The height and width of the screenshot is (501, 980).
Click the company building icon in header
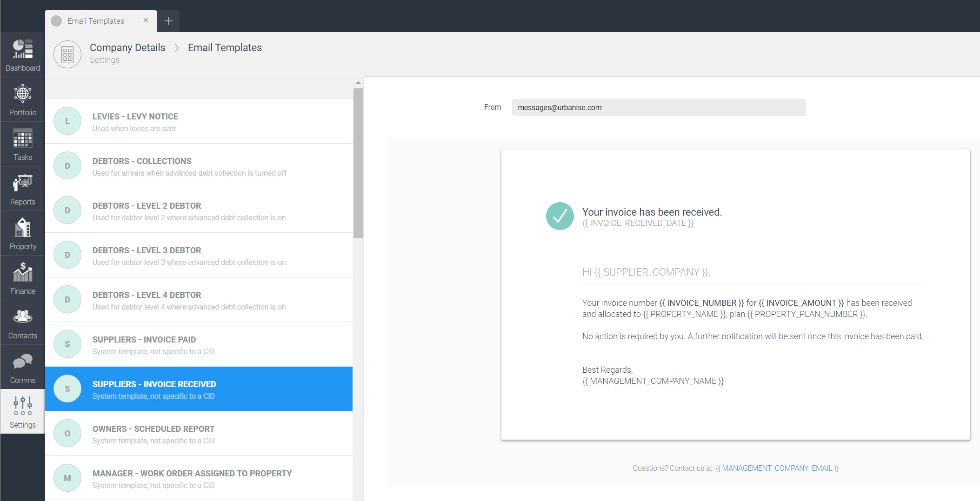tap(67, 54)
